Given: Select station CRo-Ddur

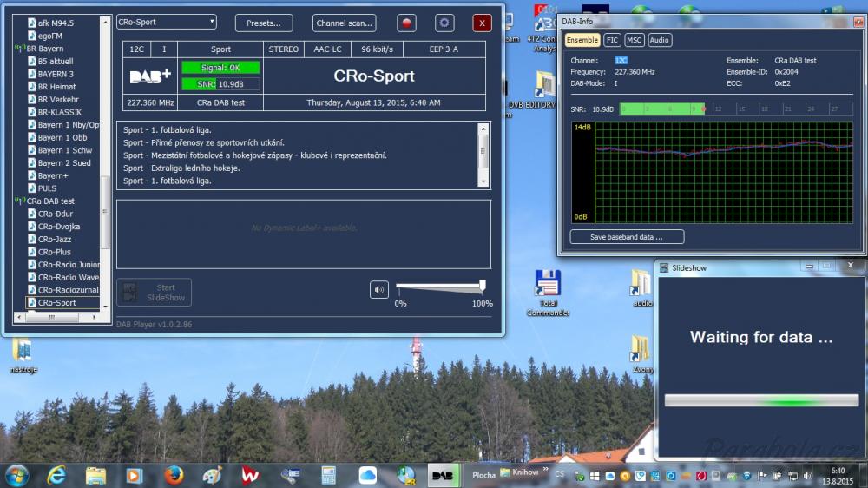Looking at the screenshot, I should [56, 214].
